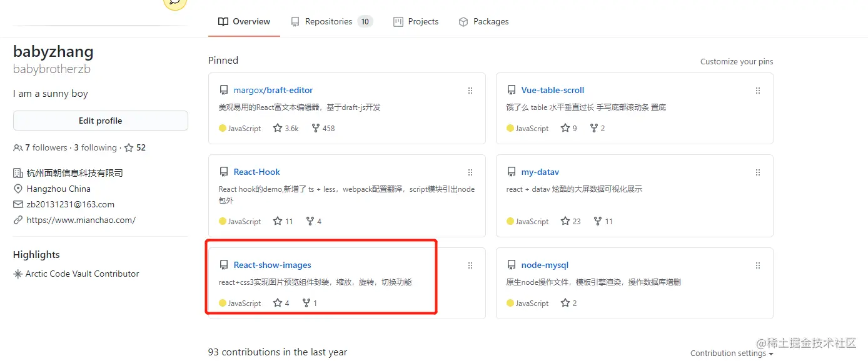Click the repository icon beside my-datav
Viewport: 868px width, 361px height.
click(x=512, y=172)
